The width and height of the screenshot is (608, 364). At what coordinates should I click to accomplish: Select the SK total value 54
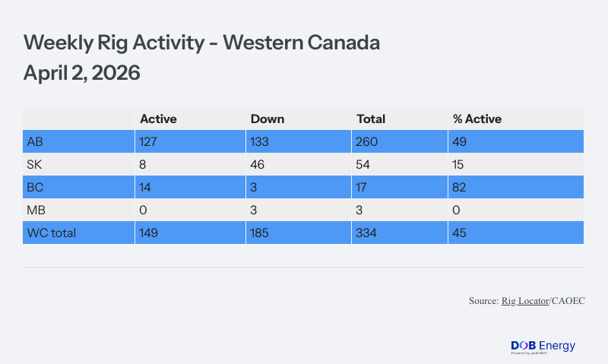tap(364, 164)
